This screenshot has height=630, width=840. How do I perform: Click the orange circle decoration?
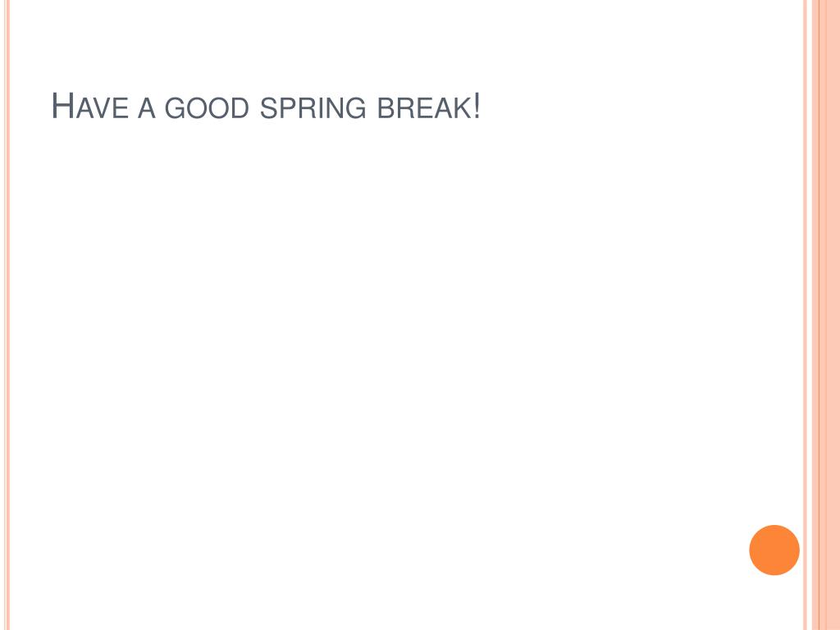(x=774, y=550)
